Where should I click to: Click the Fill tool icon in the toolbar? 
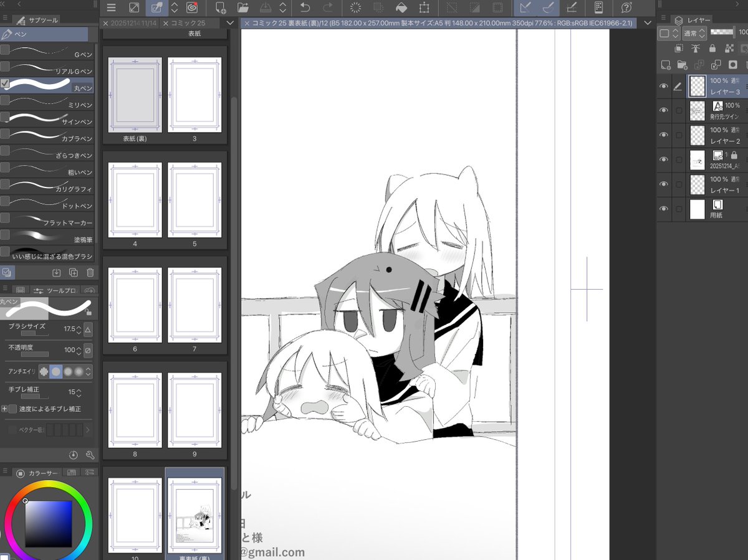click(x=402, y=8)
